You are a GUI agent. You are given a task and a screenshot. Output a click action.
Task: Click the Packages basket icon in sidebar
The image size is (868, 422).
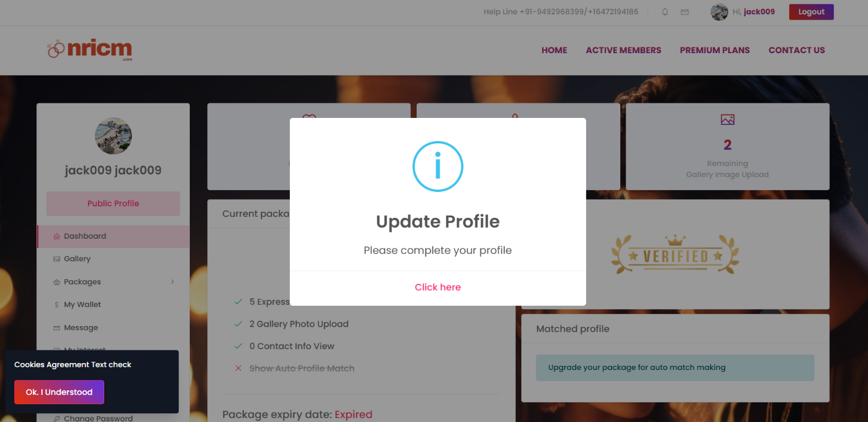point(57,282)
